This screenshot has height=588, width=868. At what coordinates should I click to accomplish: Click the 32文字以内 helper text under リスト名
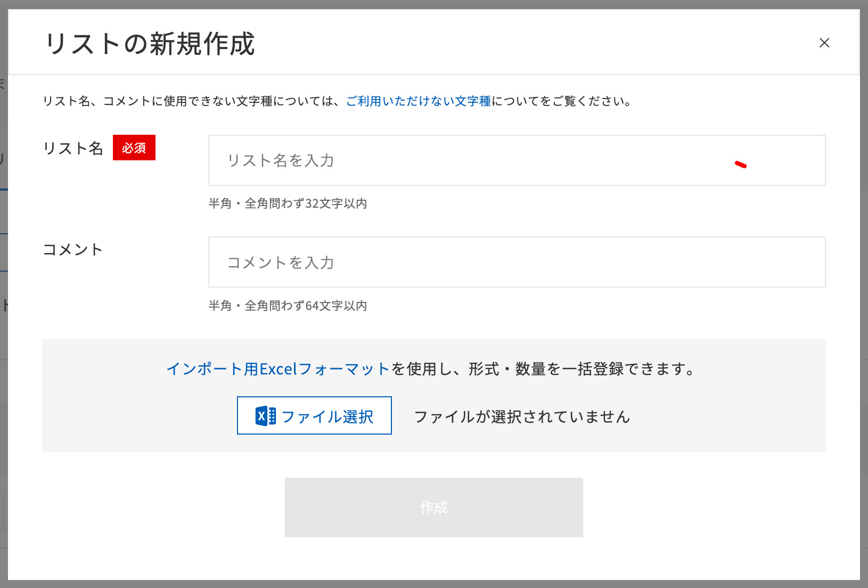pyautogui.click(x=289, y=203)
